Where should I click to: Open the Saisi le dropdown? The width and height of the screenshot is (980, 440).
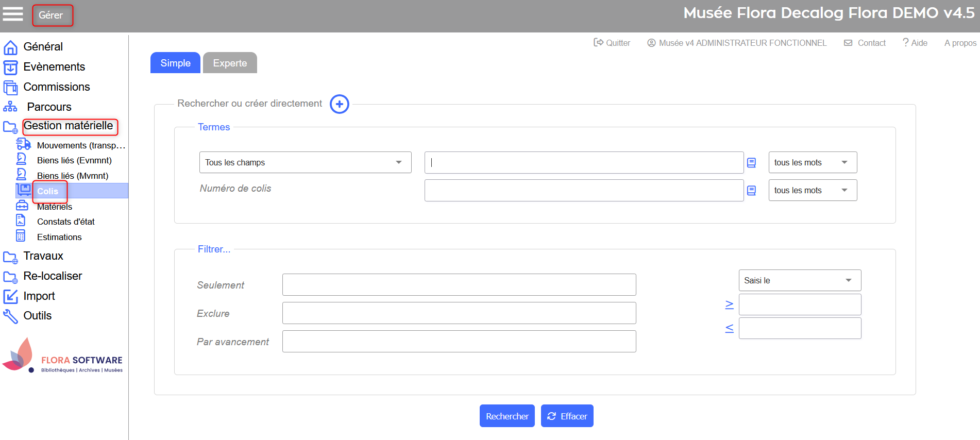point(799,280)
